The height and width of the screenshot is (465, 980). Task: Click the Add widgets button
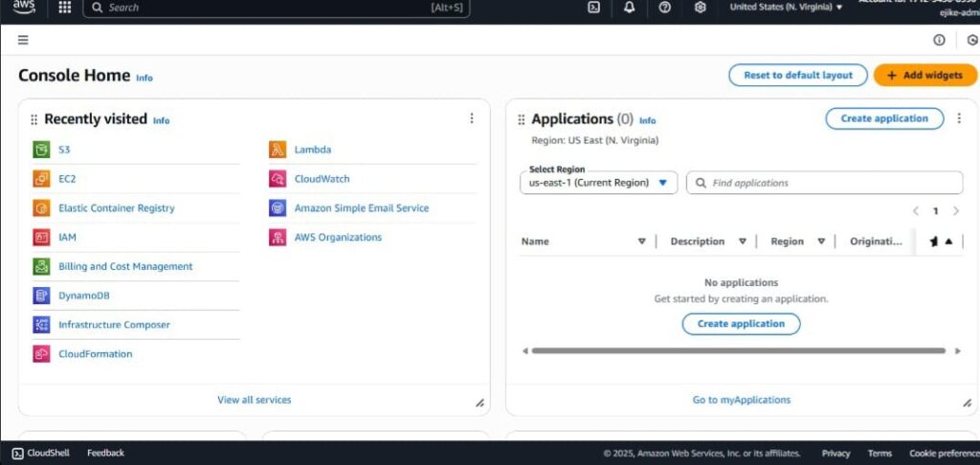(x=924, y=76)
